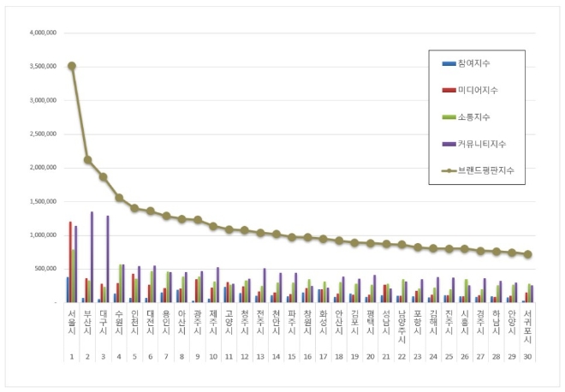Click the 수원시 data point on the line
Viewport: 565px width, 392px height.
[119, 198]
